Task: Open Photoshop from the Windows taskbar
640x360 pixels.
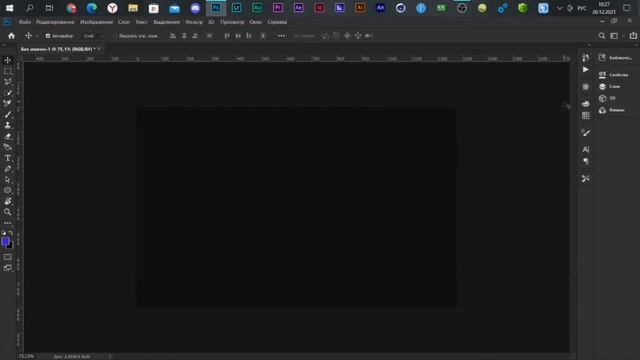Action: [x=216, y=8]
